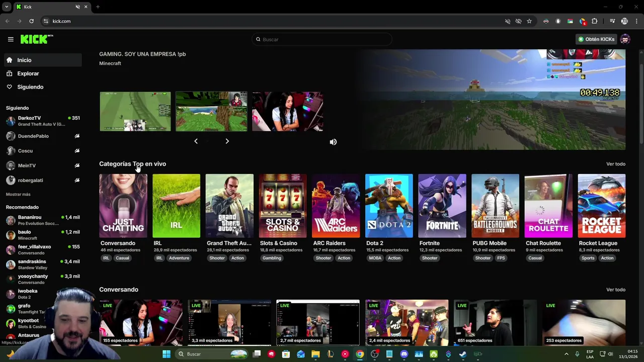
Task: Open Chat Roulette category card
Action: pos(548,206)
